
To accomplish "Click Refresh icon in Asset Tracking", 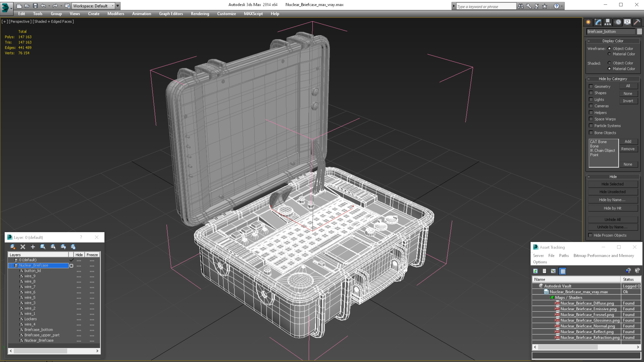I will pyautogui.click(x=536, y=271).
